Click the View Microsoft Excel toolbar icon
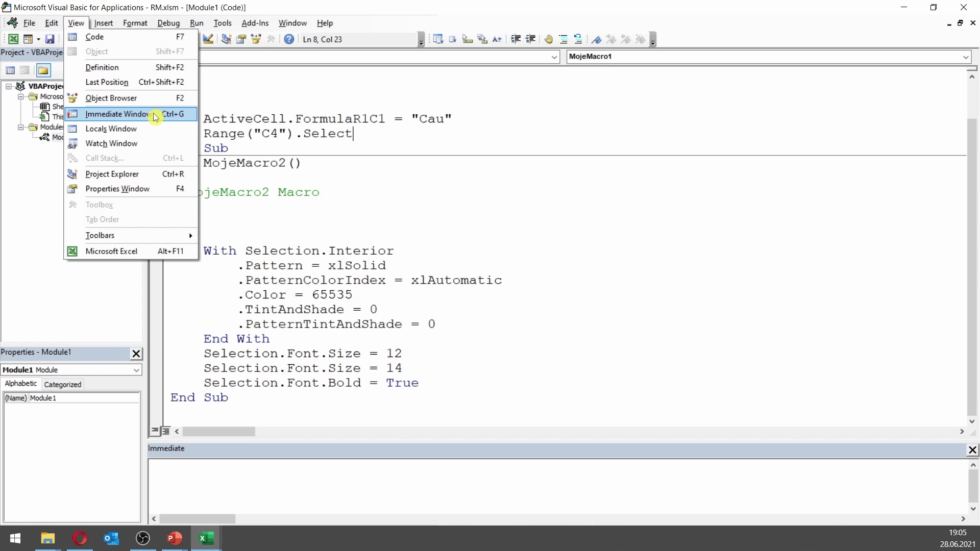Screen dimensions: 980x551 point(13,39)
